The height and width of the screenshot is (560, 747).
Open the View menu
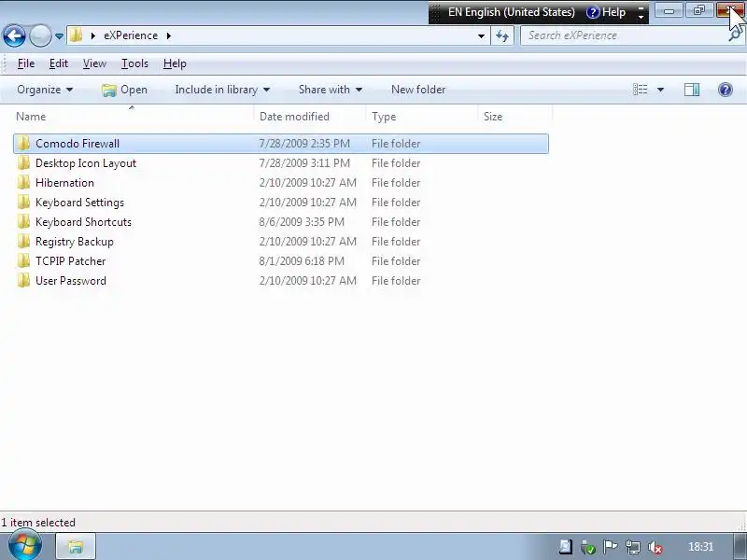point(94,63)
